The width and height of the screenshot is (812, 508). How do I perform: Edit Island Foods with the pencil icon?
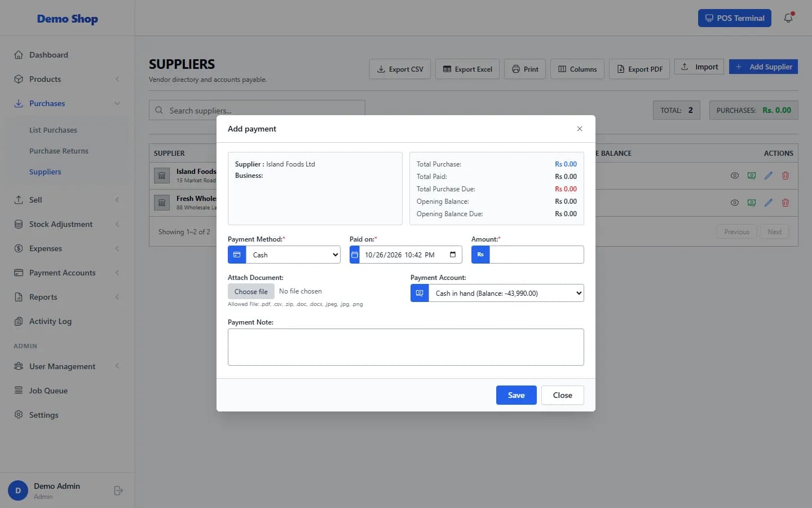tap(768, 176)
